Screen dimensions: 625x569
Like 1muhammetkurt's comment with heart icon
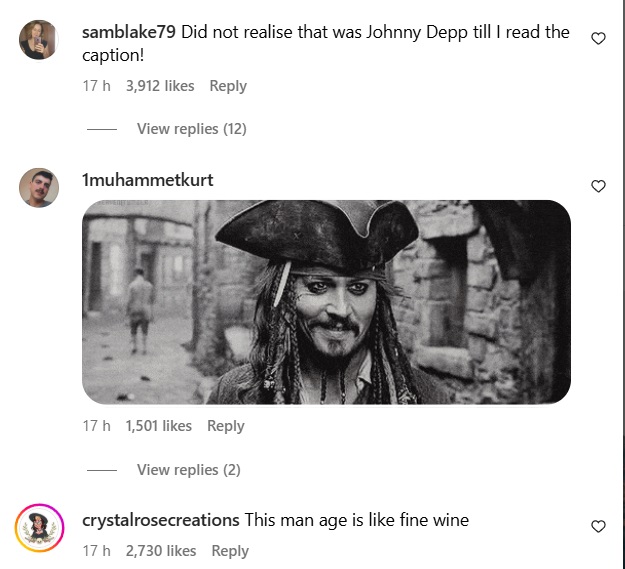pos(598,186)
